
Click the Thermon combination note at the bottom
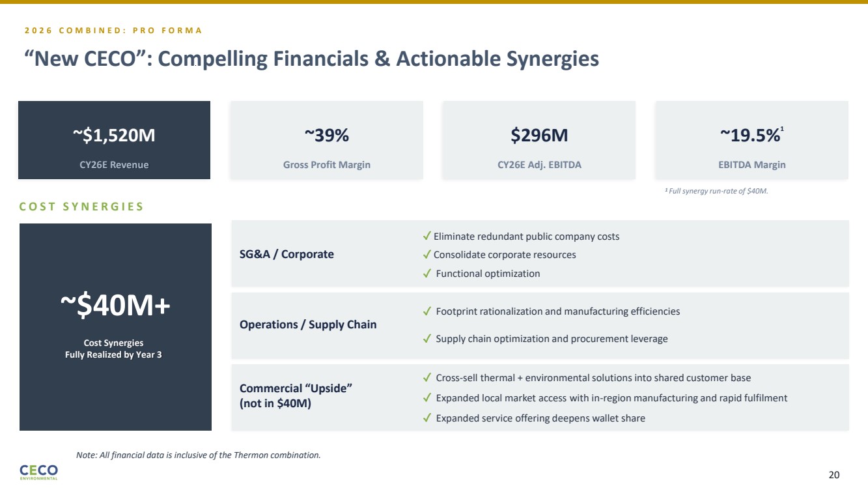pyautogui.click(x=198, y=455)
